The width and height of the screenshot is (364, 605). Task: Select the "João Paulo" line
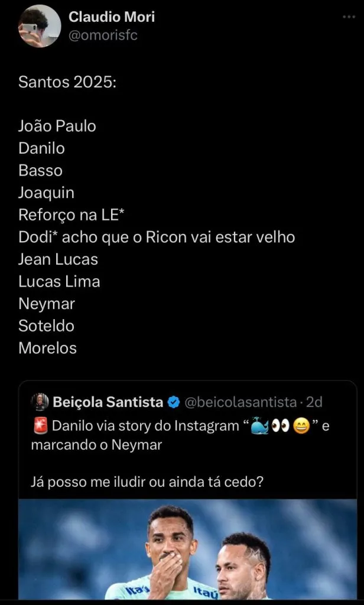pos(57,126)
